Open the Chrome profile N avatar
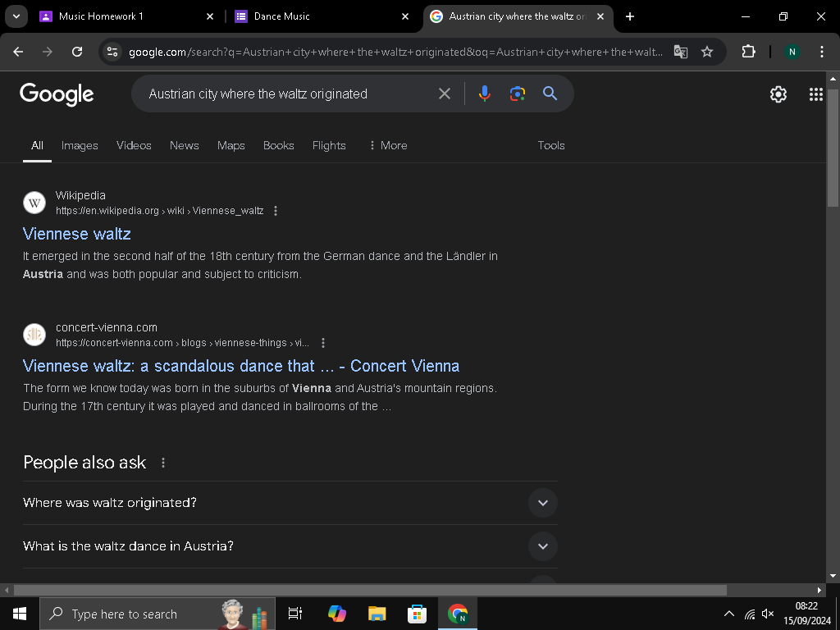The width and height of the screenshot is (840, 630). point(792,52)
